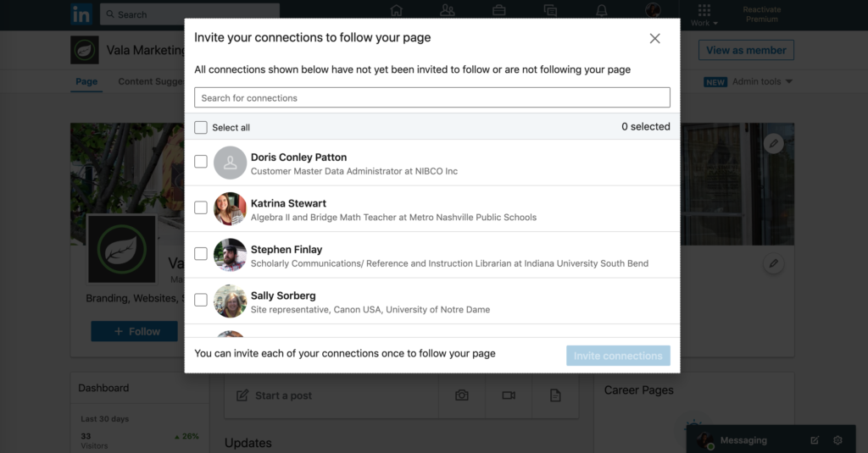This screenshot has height=453, width=868.
Task: Check the box for Doris Conley Patton
Action: coord(201,162)
